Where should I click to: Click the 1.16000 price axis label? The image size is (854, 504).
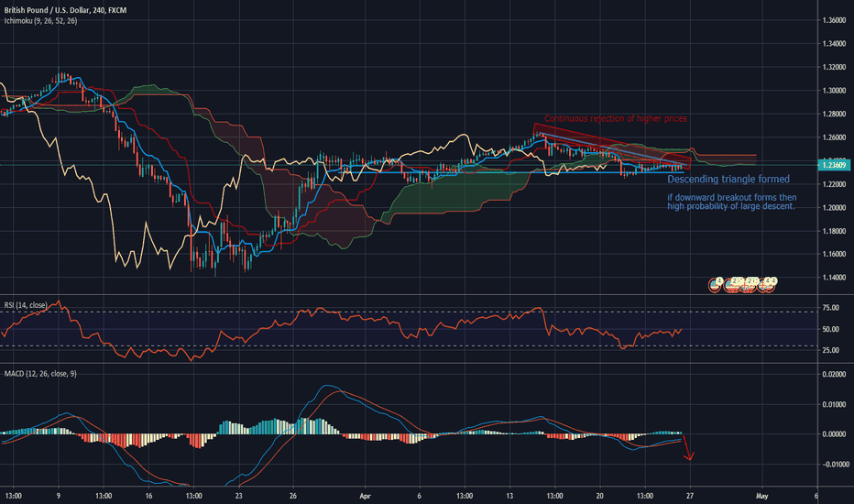[834, 254]
